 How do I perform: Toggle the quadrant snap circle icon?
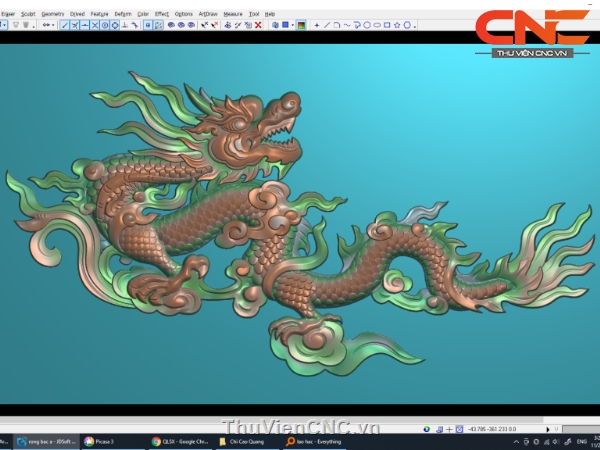[x=115, y=25]
